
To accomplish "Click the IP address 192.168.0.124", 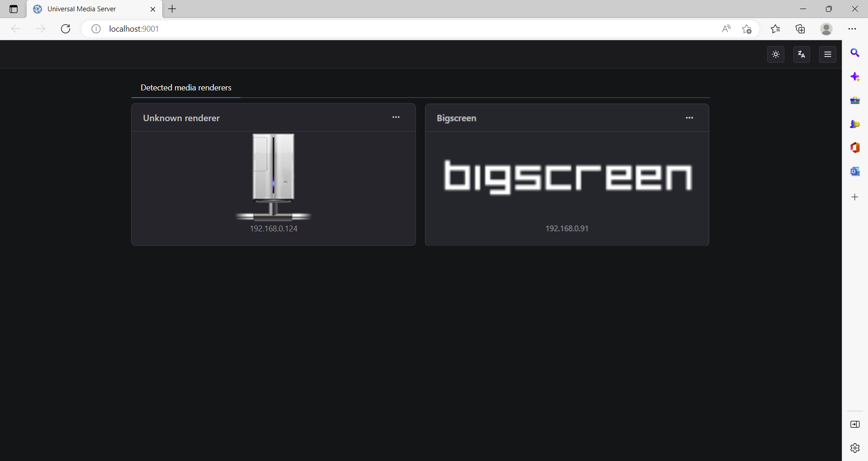I will (x=274, y=229).
